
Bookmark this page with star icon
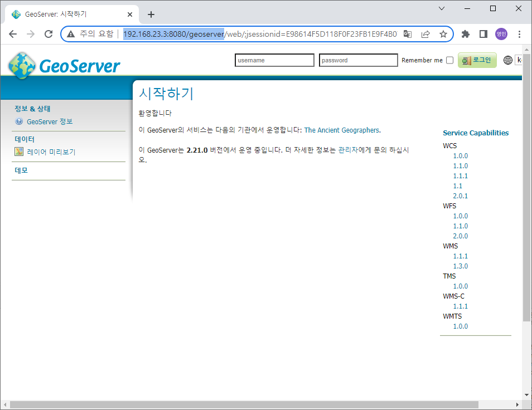tap(443, 34)
